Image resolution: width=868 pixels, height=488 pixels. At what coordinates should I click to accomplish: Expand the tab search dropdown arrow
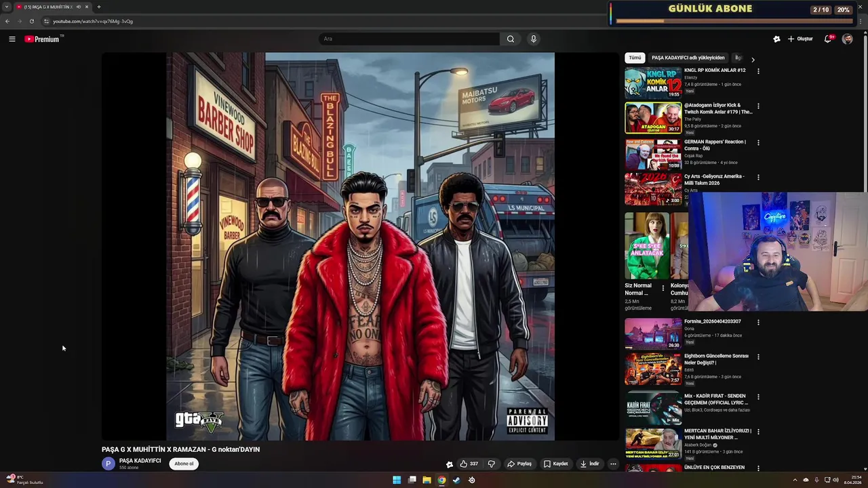click(7, 7)
